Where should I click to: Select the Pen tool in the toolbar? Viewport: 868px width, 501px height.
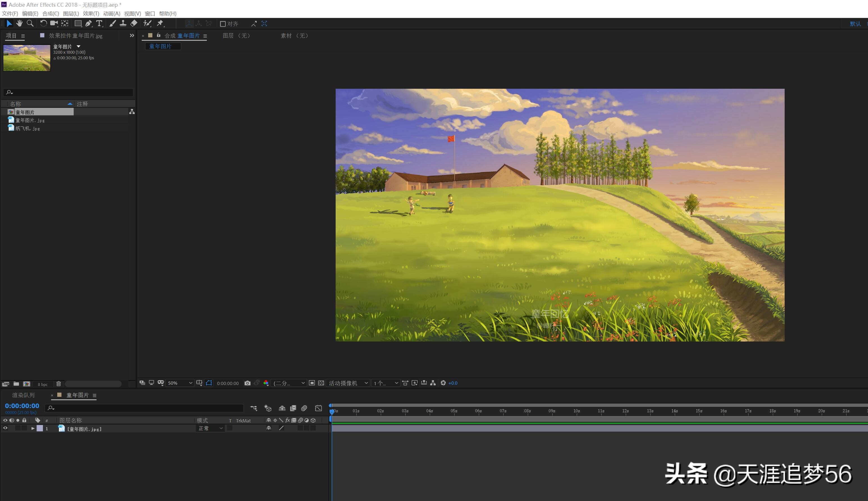pyautogui.click(x=88, y=23)
